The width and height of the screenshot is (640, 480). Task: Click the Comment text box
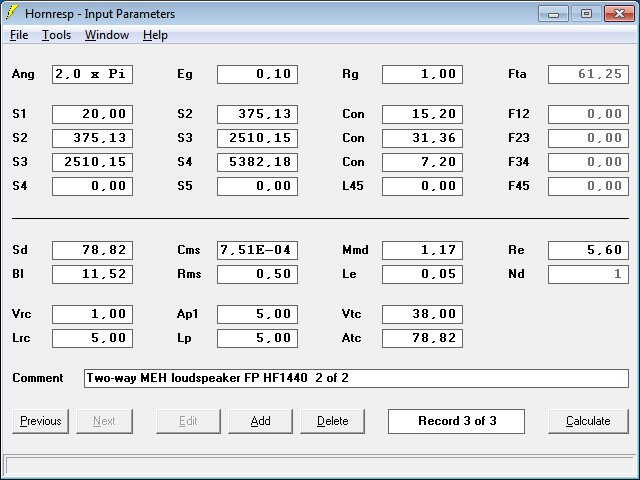(356, 378)
